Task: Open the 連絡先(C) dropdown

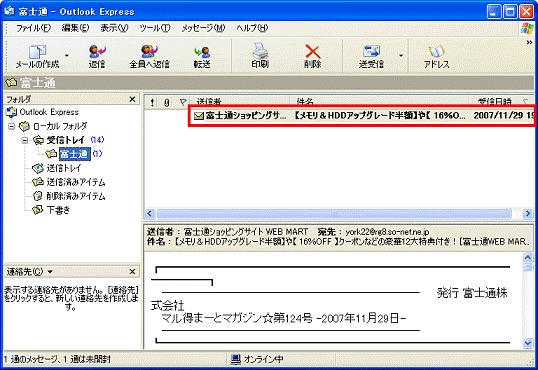Action: 30,272
